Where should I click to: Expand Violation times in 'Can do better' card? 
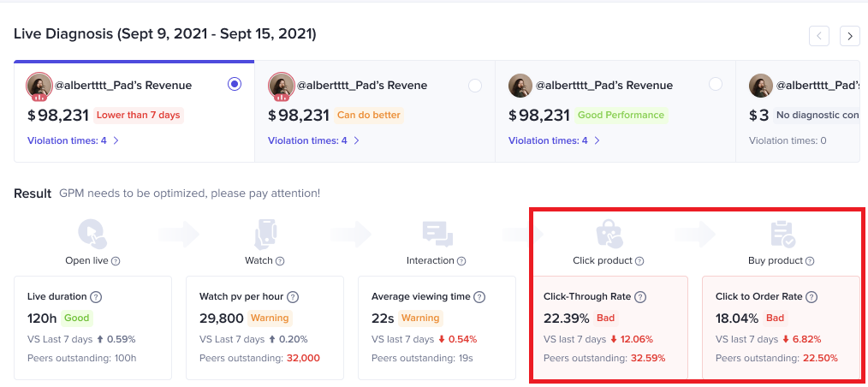[313, 140]
